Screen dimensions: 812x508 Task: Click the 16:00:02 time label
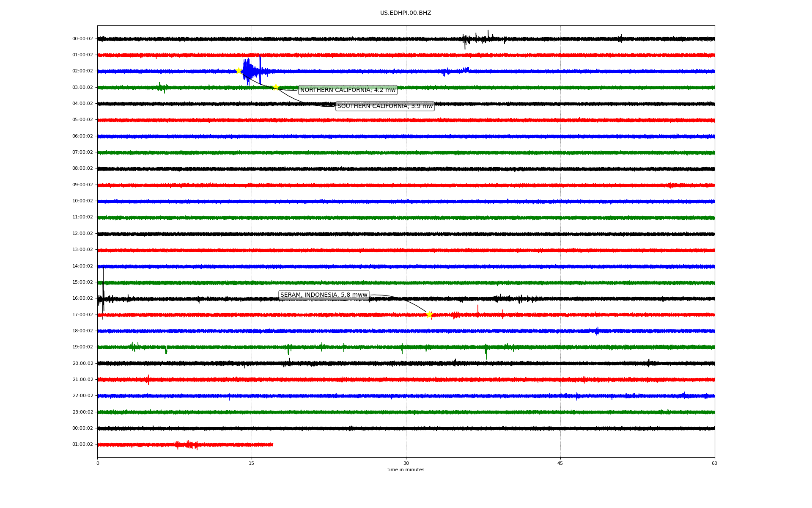click(82, 298)
